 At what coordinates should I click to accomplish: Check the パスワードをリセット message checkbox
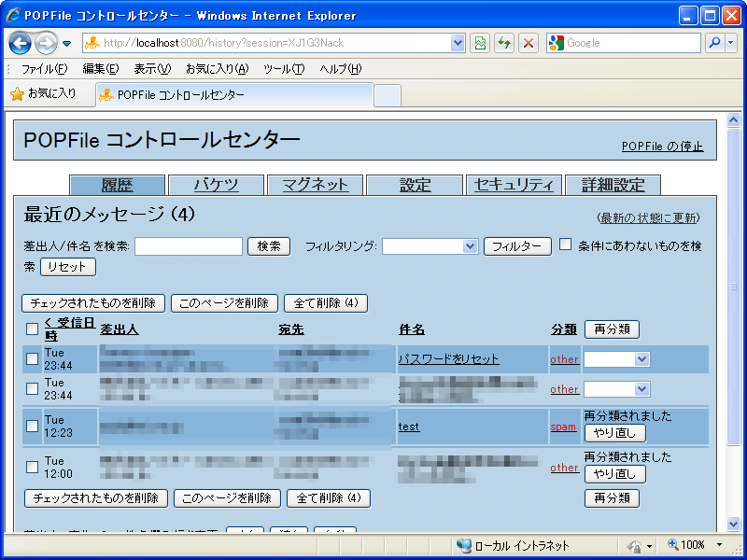point(32,358)
